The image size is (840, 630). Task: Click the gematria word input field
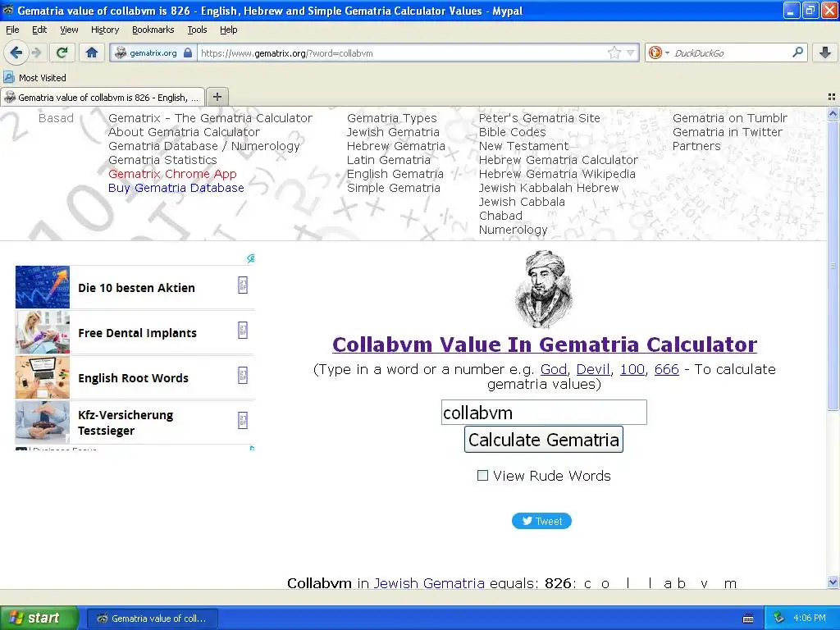544,413
